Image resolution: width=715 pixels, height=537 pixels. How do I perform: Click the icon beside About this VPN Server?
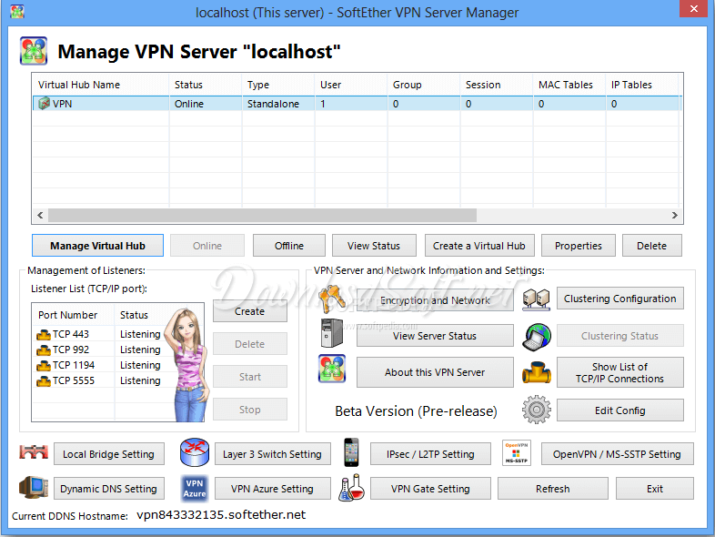[332, 368]
